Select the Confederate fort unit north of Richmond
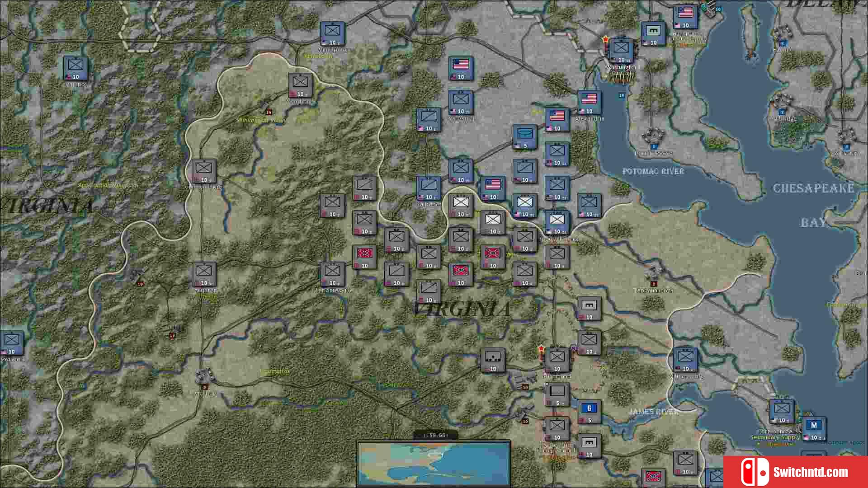Image resolution: width=868 pixels, height=488 pixels. coord(589,309)
